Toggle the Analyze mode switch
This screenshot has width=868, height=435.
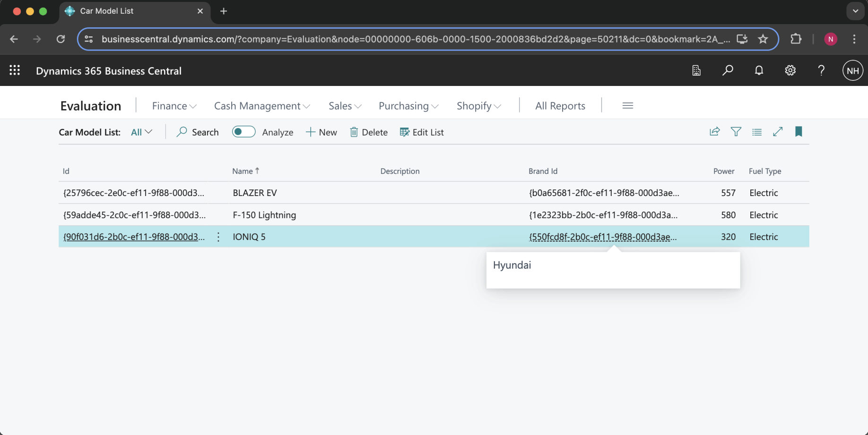243,132
